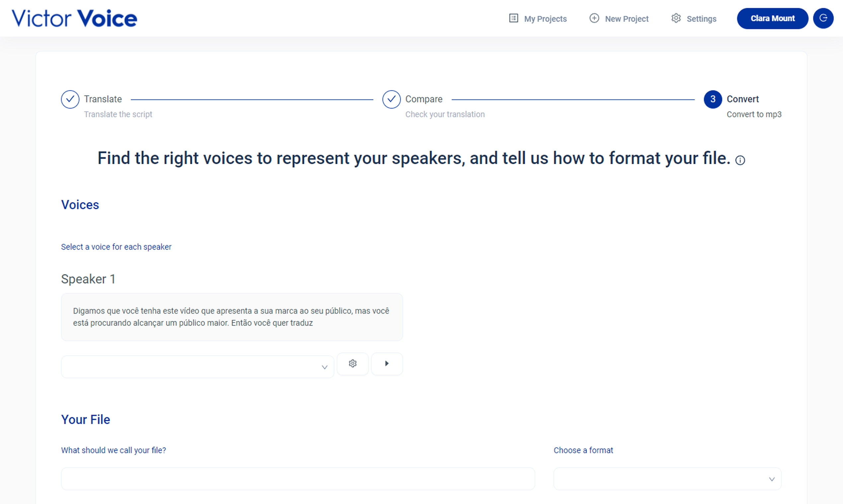This screenshot has height=504, width=843.
Task: Click the file name input field
Action: point(298,478)
